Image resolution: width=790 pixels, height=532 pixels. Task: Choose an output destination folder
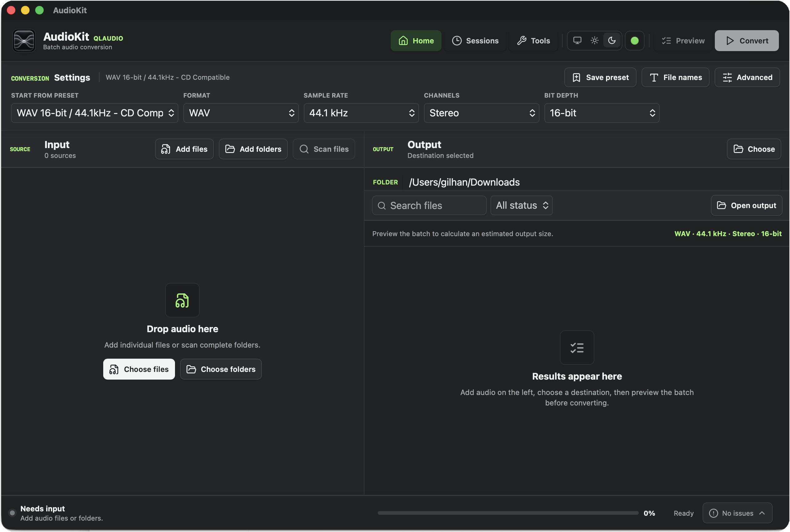tap(754, 149)
